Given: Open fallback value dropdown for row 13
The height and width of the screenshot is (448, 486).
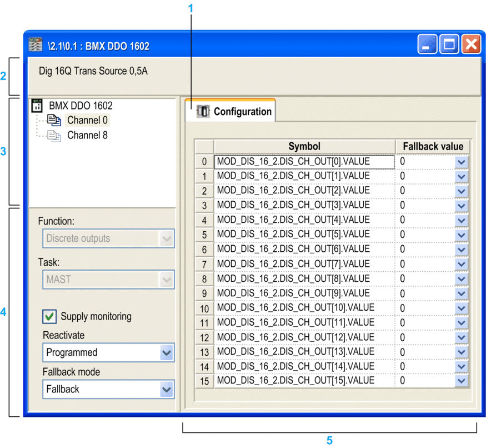Looking at the screenshot, I should [462, 352].
